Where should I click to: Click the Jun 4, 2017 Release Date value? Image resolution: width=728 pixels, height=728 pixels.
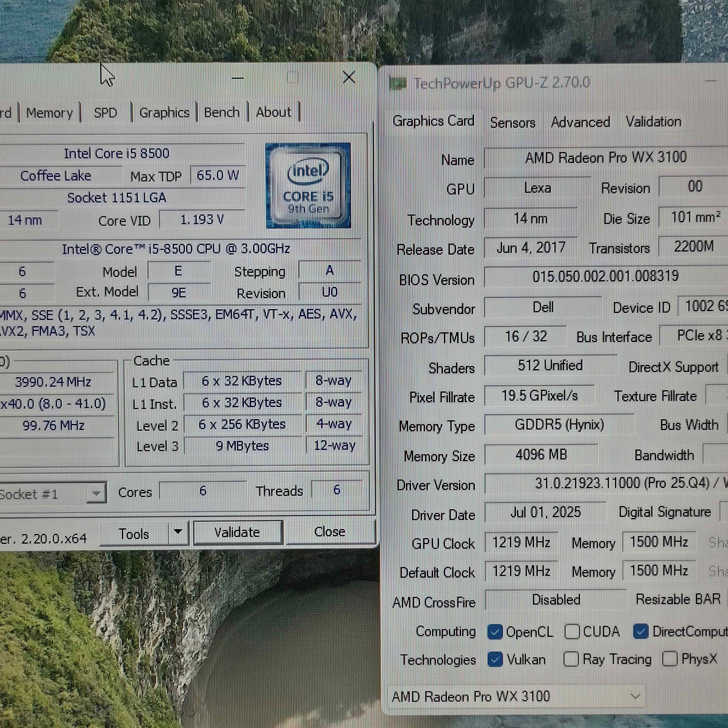(531, 247)
